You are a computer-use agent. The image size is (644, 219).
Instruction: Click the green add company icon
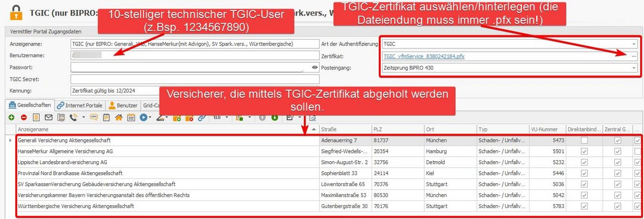click(x=12, y=118)
